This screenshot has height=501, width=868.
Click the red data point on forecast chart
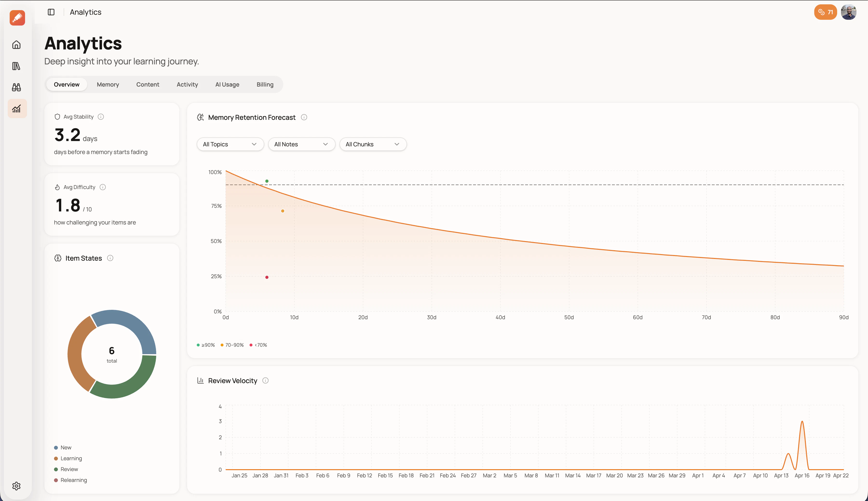click(267, 277)
